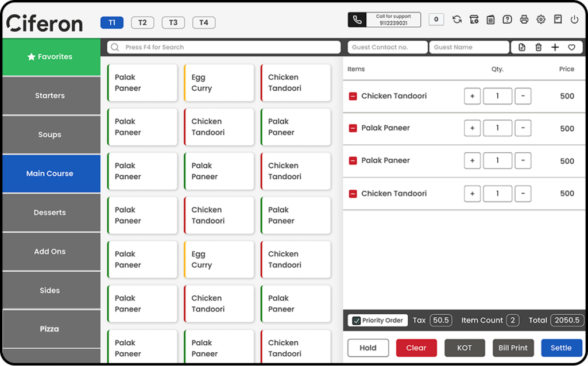Switch to table T3

click(173, 22)
